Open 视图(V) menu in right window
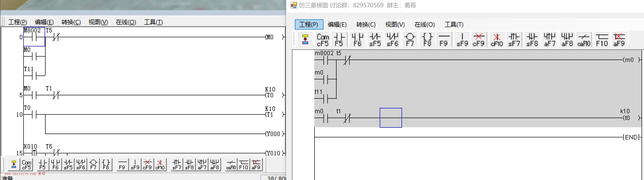Image resolution: width=644 pixels, height=180 pixels. (395, 24)
